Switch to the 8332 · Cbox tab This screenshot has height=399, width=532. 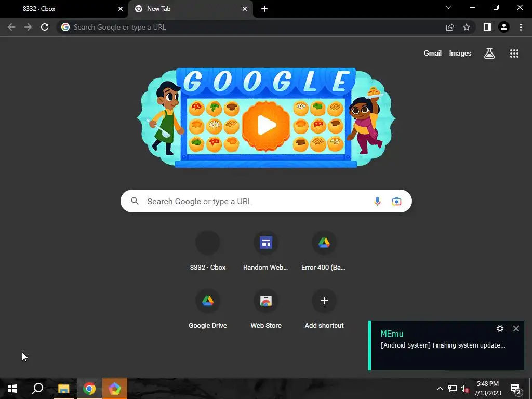64,9
